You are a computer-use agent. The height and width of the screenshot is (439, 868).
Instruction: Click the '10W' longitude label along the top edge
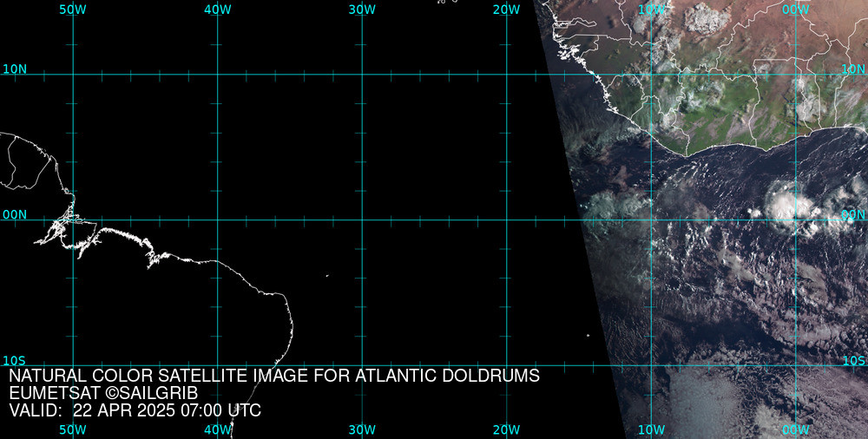point(651,10)
